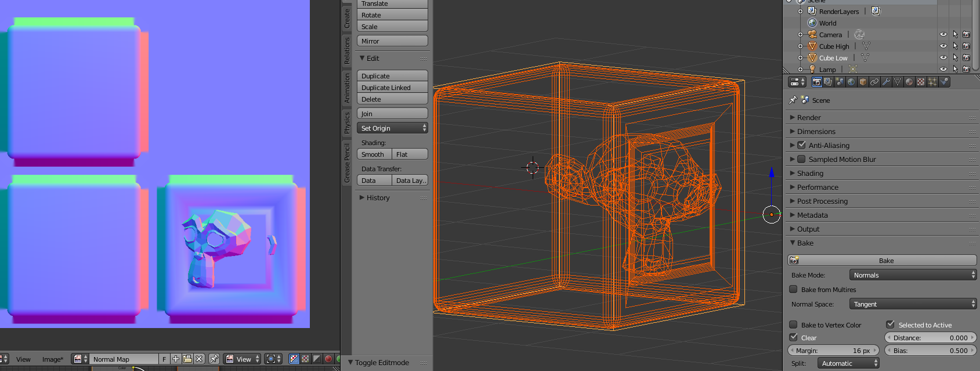
Task: Open the Image* menu
Action: [52, 359]
